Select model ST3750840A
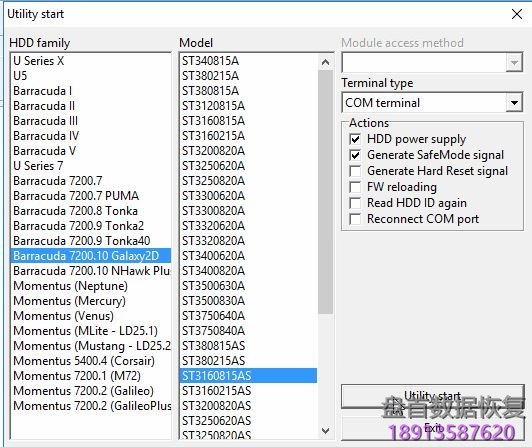The width and height of the screenshot is (532, 447). pyautogui.click(x=249, y=331)
